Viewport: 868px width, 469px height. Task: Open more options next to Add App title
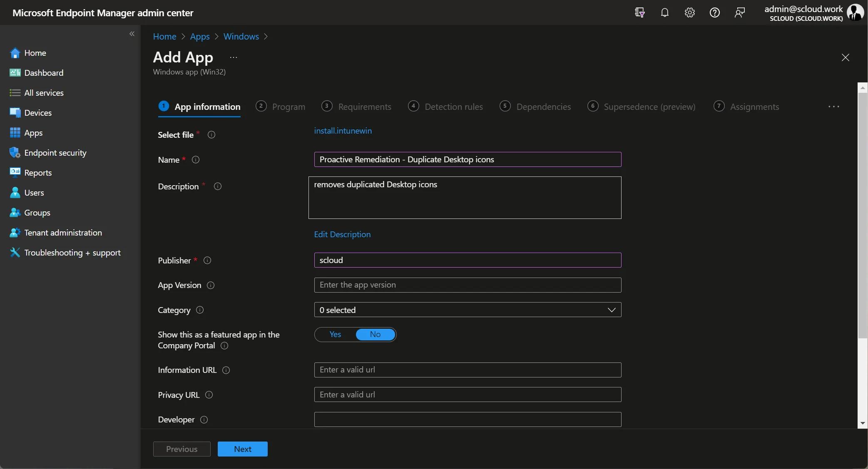coord(234,57)
